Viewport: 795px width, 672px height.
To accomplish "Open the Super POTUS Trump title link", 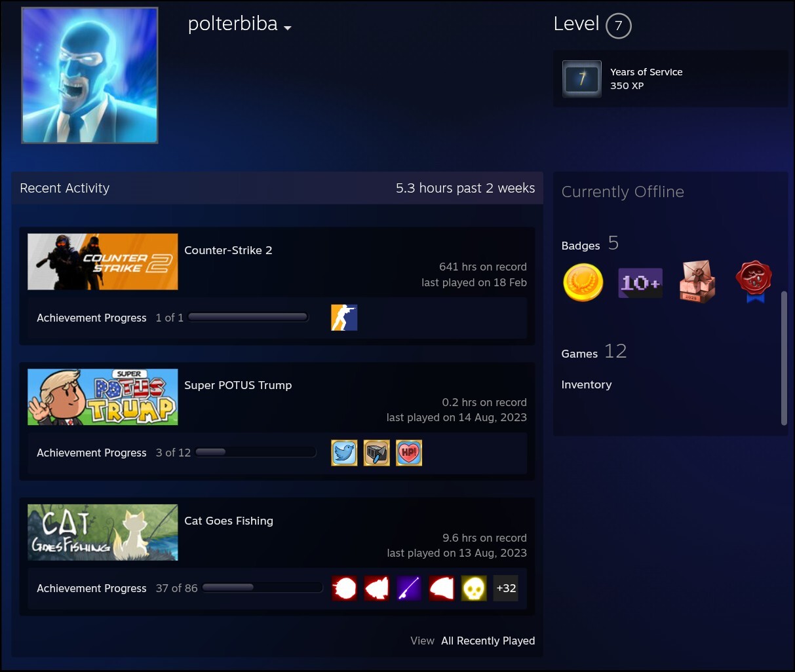I will [238, 385].
